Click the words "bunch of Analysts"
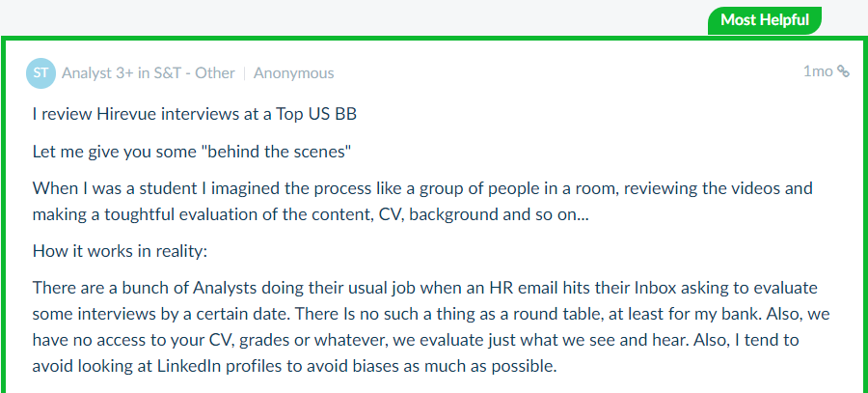The height and width of the screenshot is (393, 868). 165,288
